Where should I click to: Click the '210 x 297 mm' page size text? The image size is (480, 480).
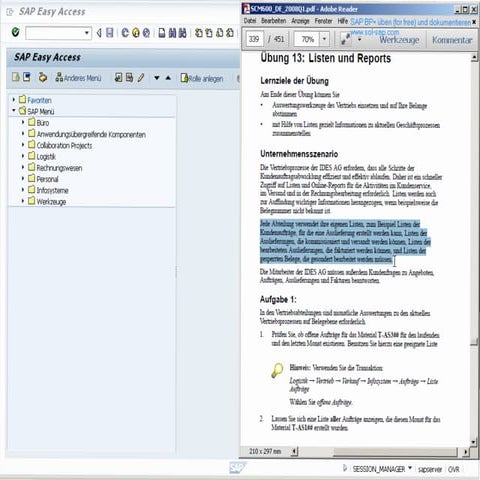pos(265,452)
